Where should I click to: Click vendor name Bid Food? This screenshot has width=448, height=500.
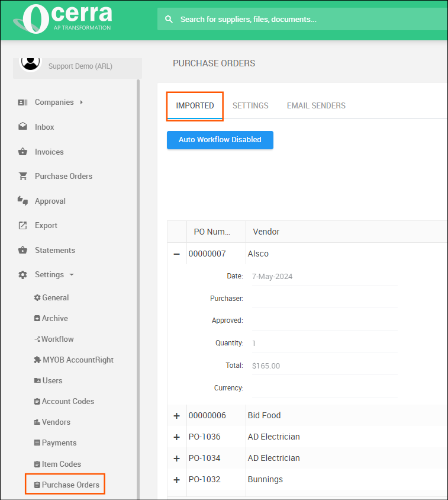[x=264, y=415]
